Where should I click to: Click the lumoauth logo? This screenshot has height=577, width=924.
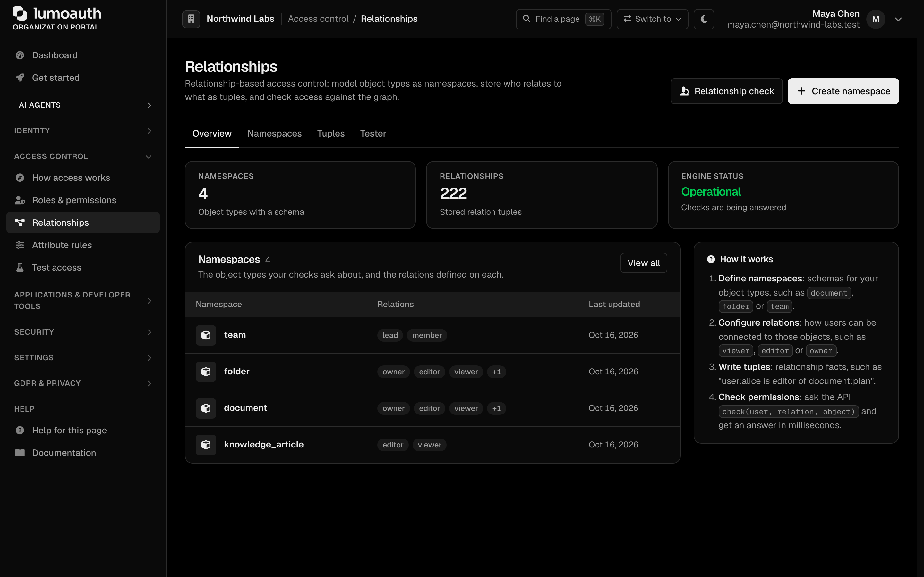(x=57, y=18)
